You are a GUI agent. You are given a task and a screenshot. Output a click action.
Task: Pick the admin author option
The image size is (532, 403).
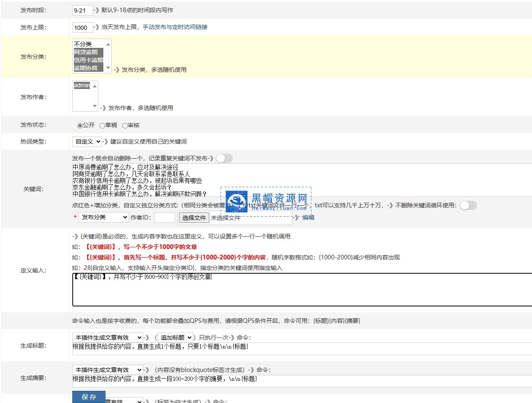(x=82, y=86)
